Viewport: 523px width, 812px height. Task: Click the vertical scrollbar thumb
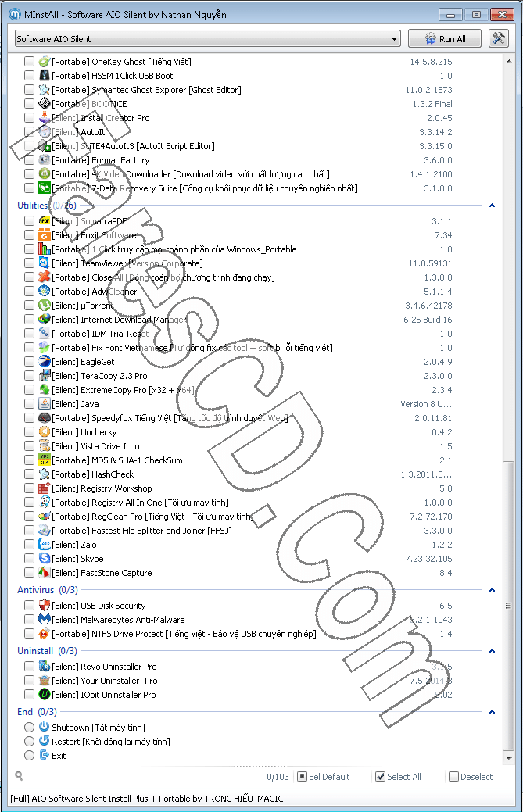pos(508,606)
